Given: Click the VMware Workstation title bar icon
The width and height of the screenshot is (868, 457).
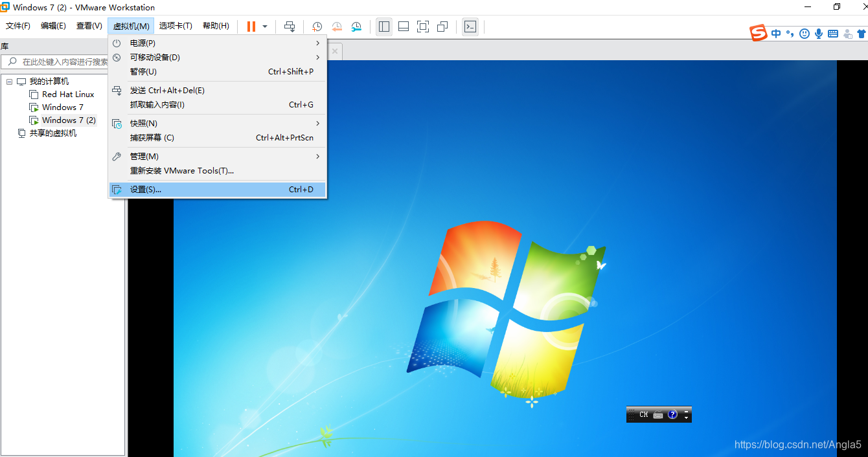Looking at the screenshot, I should (x=5, y=7).
